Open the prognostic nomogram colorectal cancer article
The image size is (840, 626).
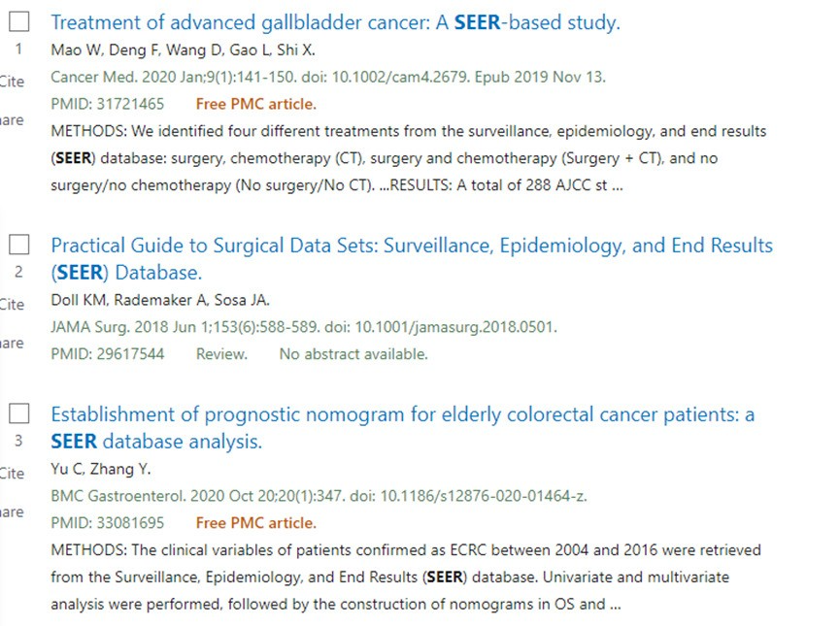(x=402, y=414)
